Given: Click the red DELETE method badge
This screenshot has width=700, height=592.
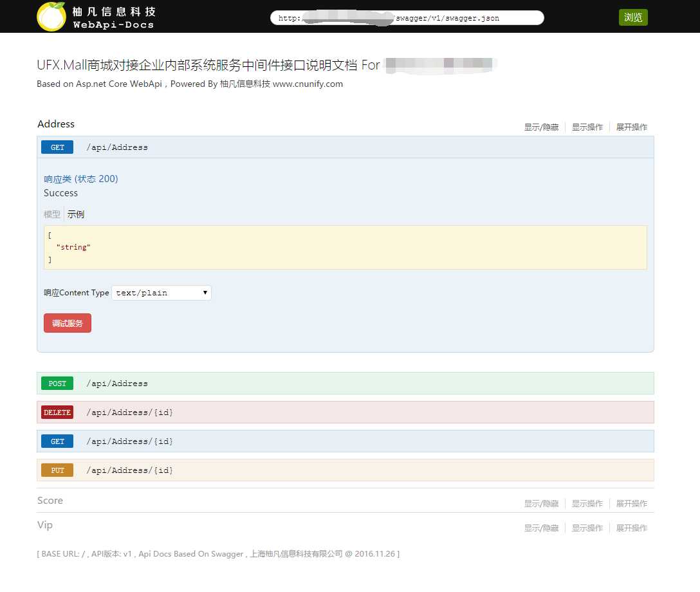Looking at the screenshot, I should pos(57,412).
